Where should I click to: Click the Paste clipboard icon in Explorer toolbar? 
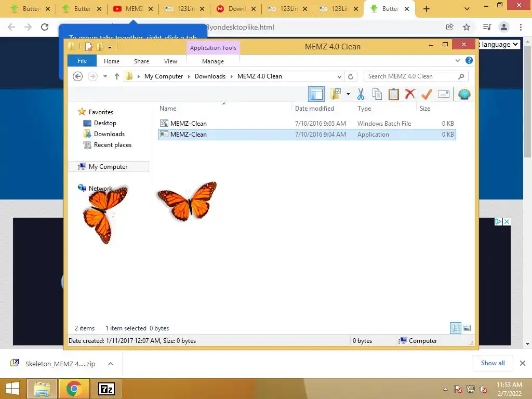coord(394,94)
